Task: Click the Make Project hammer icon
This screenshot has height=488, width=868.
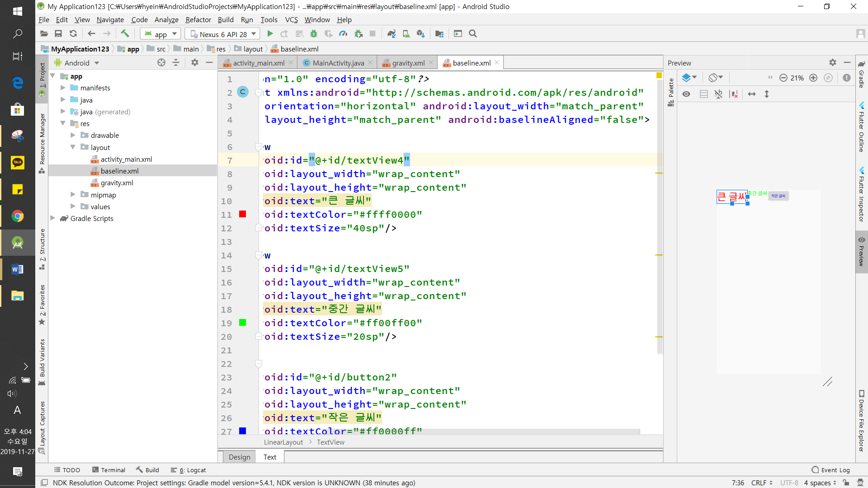Action: (125, 33)
